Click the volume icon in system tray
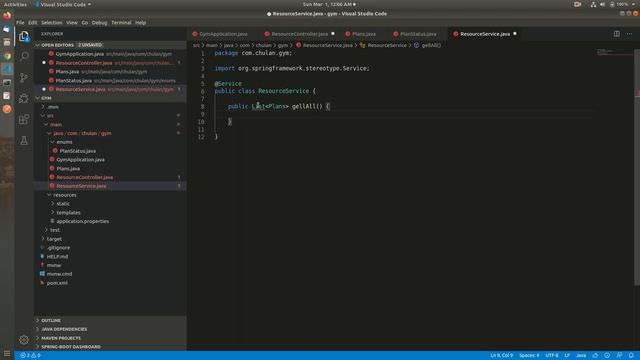640x360 pixels. pos(602,4)
